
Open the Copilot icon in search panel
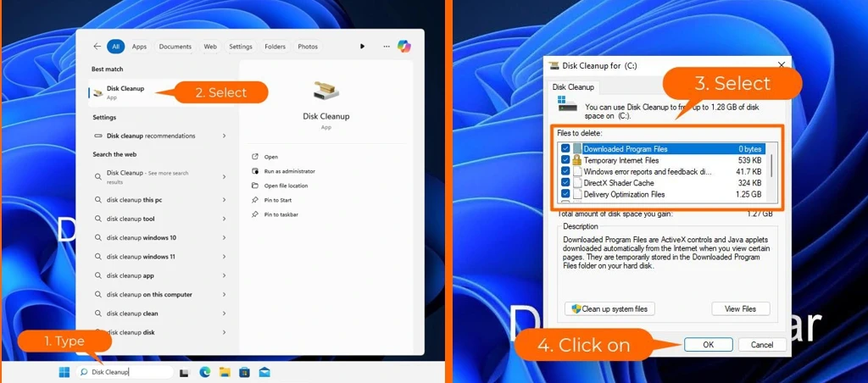pos(404,47)
